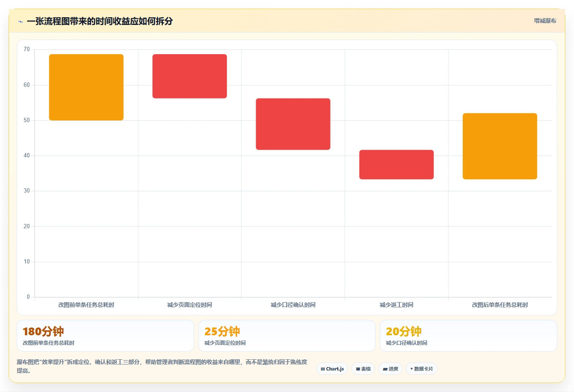Click the 进度 tag chip
This screenshot has height=392, width=574.
(x=390, y=369)
